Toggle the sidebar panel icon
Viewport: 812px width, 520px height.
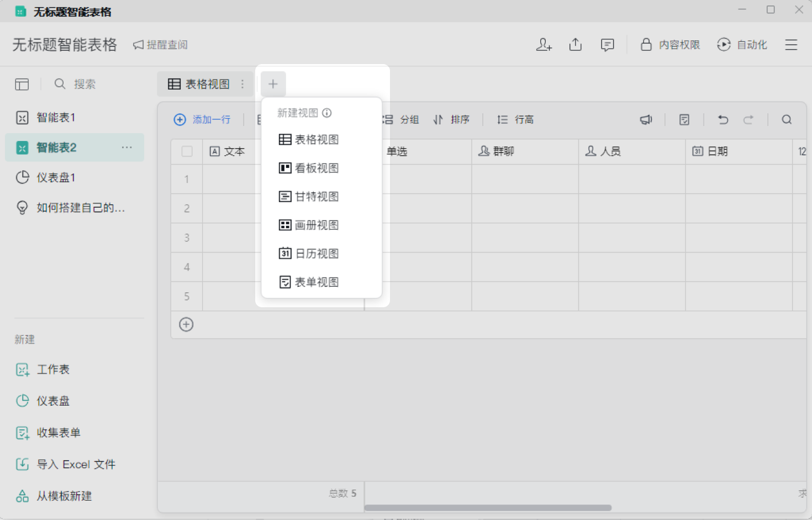[x=22, y=84]
